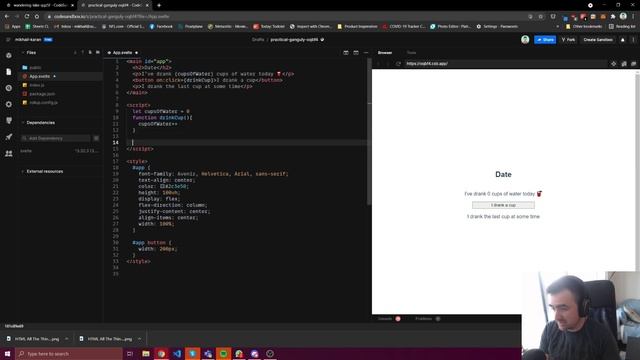Open CodeSandbox hamburger menu icon
This screenshot has width=640, height=360.
coord(8,40)
